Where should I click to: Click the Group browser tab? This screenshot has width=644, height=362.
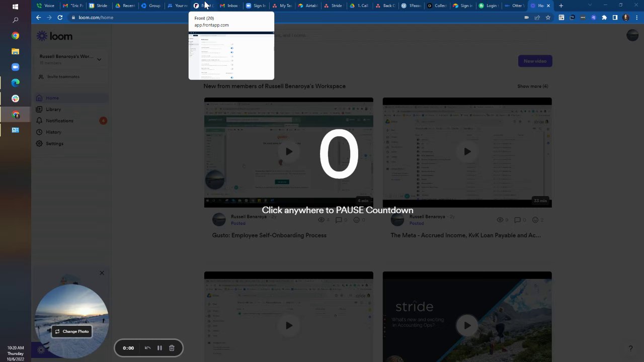pyautogui.click(x=151, y=6)
